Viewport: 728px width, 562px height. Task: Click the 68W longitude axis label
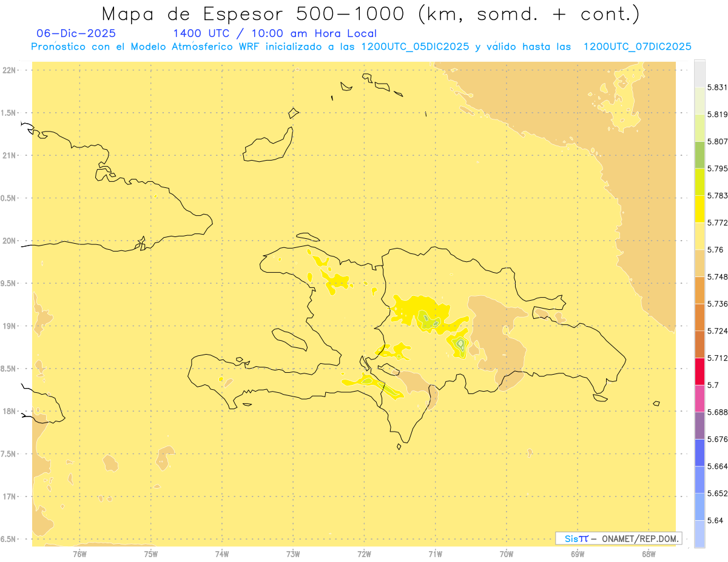[649, 554]
